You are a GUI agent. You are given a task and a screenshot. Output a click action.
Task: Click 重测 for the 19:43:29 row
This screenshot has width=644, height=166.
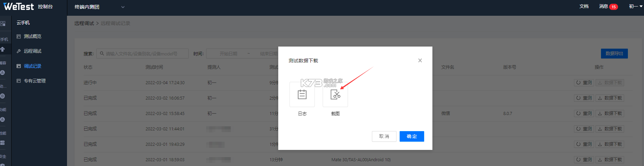click(584, 144)
